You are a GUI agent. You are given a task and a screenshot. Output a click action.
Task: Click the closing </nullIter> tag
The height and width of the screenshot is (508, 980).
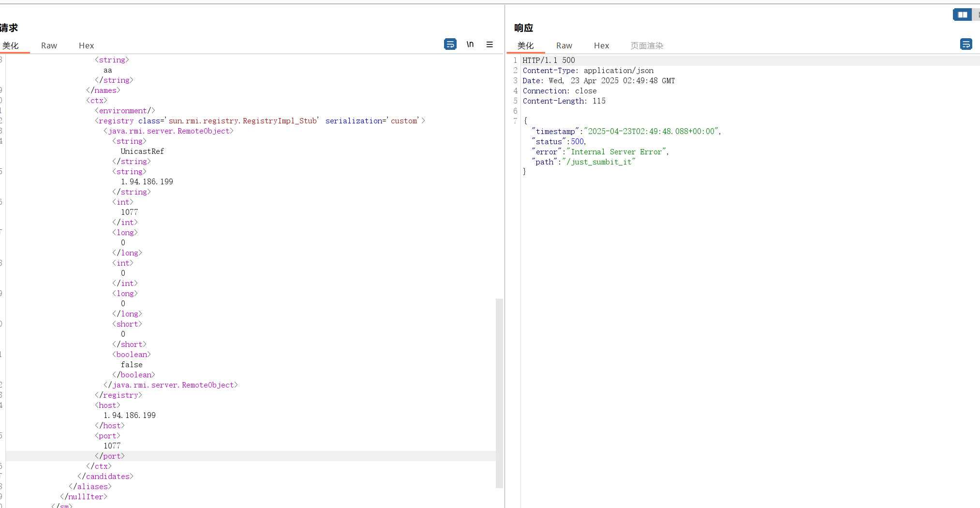coord(83,497)
